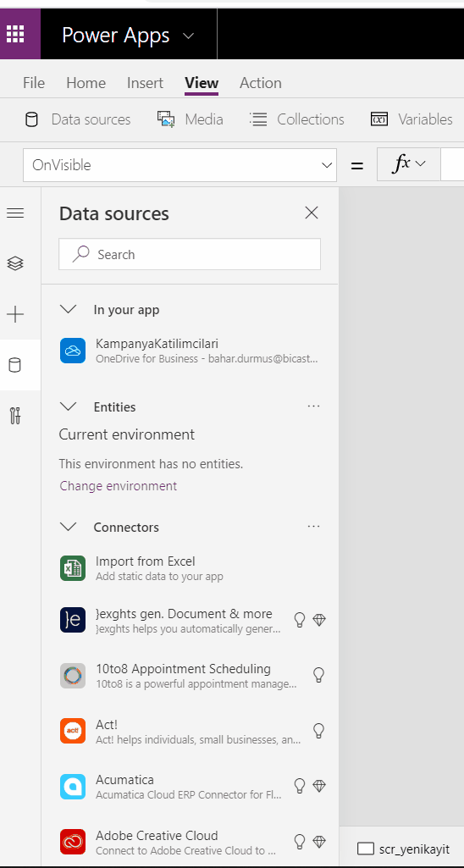Click the 10to8 preview lightbulb icon
This screenshot has height=868, width=464.
click(x=318, y=675)
